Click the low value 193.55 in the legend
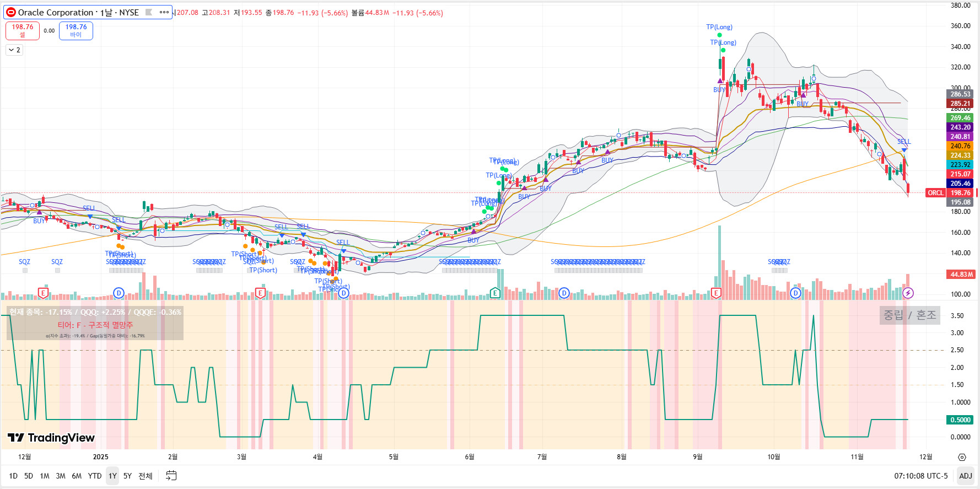Screen dimensions: 980x489 251,13
